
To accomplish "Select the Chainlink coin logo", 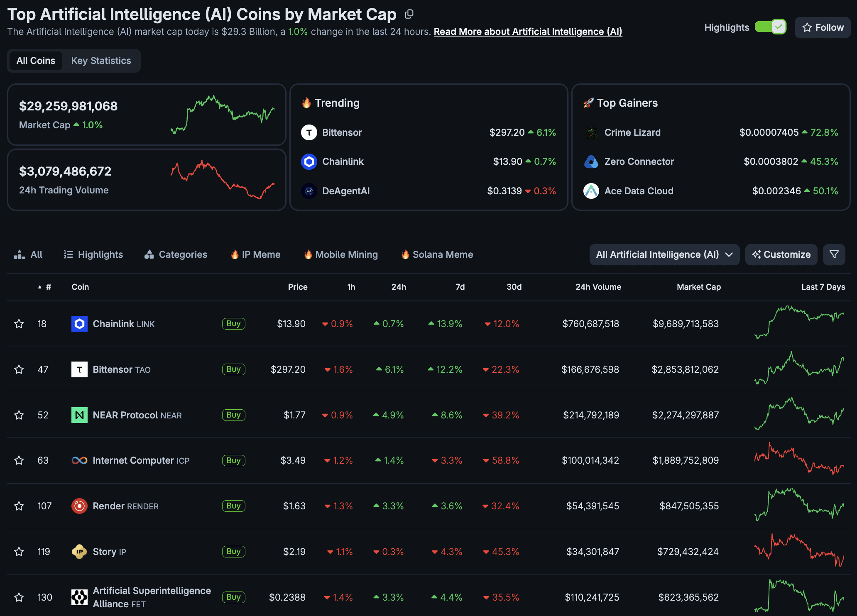I will 79,323.
